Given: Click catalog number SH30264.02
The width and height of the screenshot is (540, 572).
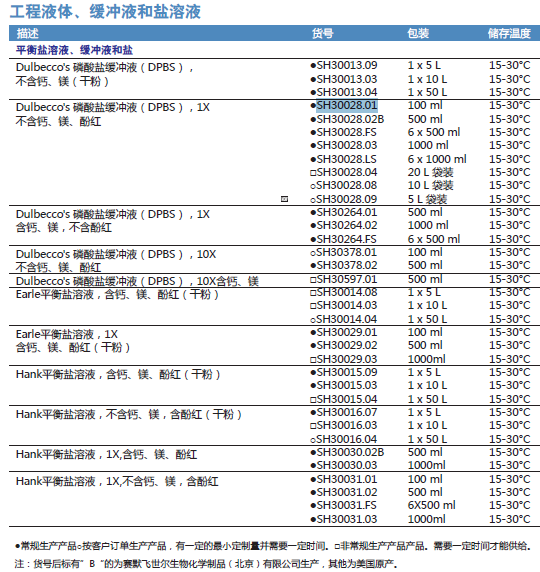Looking at the screenshot, I should click(347, 225).
